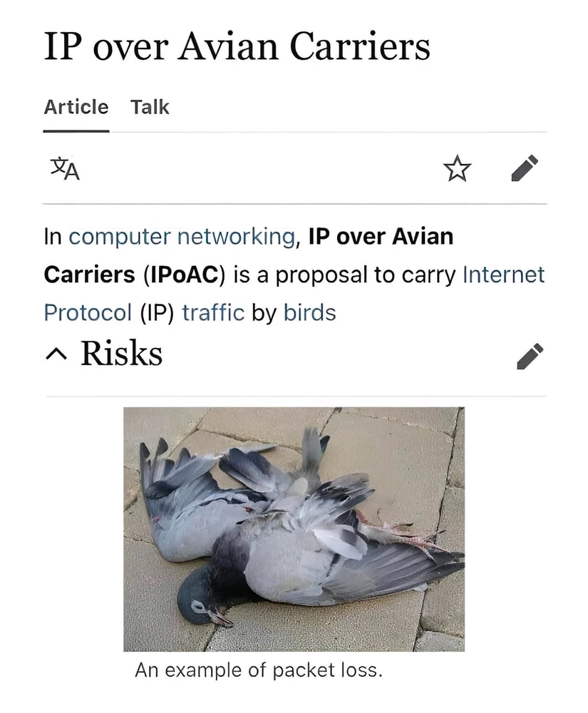Click the words proposal to carry
The width and height of the screenshot is (588, 713).
click(x=366, y=275)
